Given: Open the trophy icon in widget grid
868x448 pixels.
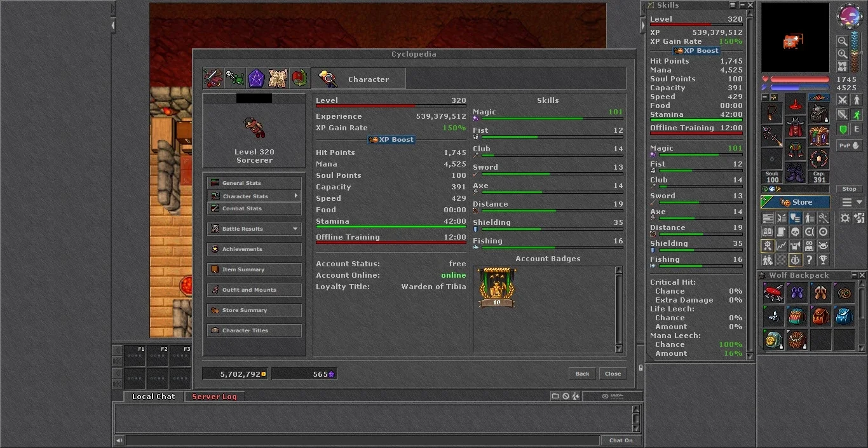Looking at the screenshot, I should [x=824, y=260].
